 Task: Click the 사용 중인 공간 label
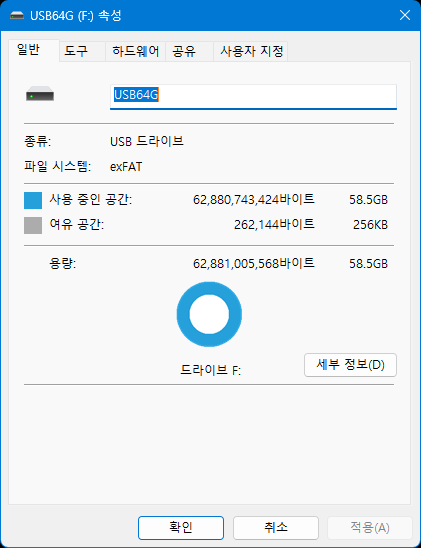coord(90,200)
